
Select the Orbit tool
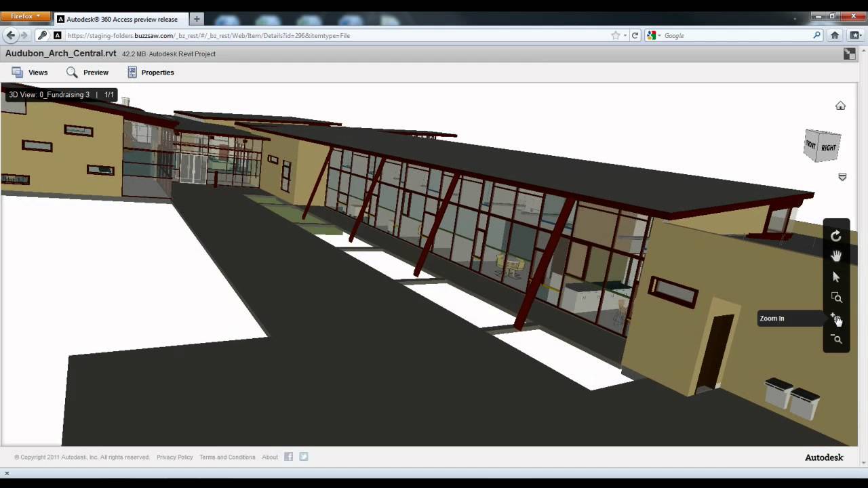click(x=835, y=236)
